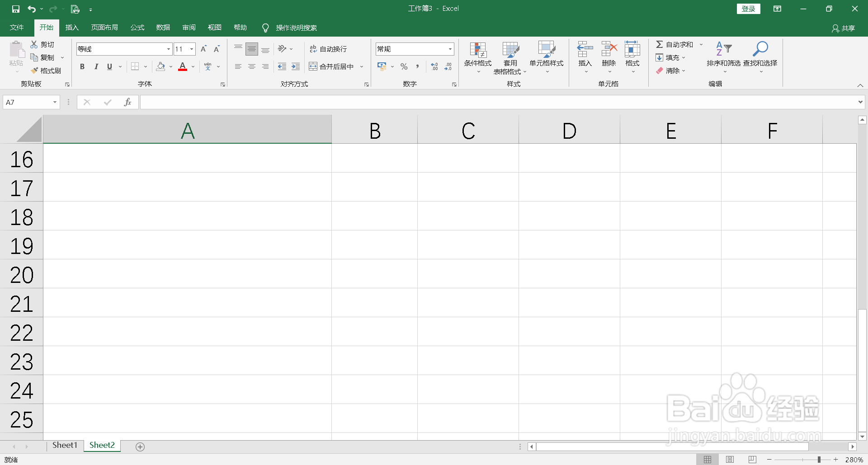Open the font size dropdown
The image size is (868, 465).
coord(192,49)
